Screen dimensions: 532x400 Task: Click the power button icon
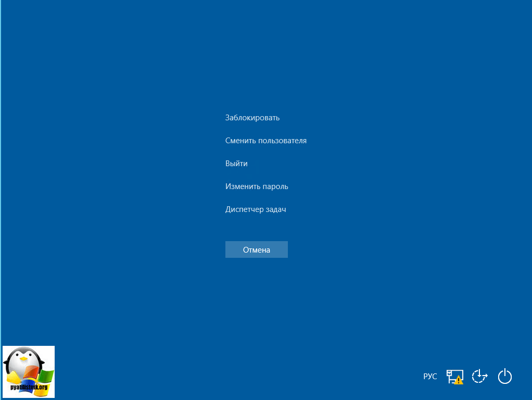(505, 376)
